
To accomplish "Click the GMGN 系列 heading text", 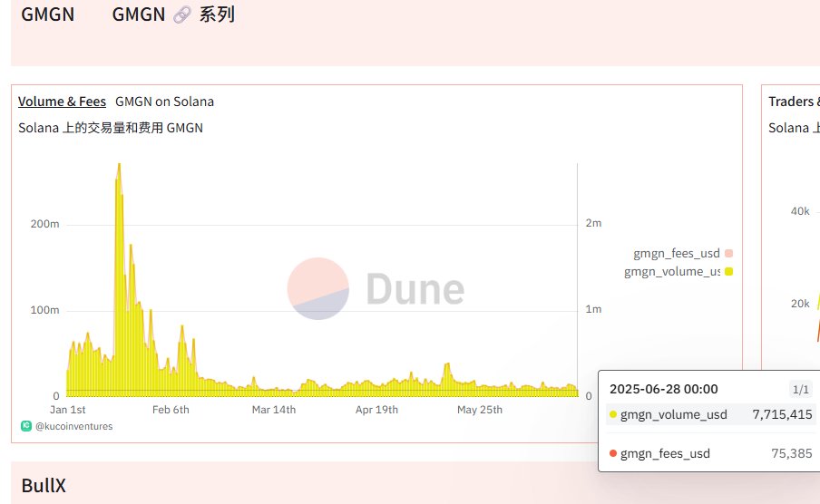I will click(173, 15).
